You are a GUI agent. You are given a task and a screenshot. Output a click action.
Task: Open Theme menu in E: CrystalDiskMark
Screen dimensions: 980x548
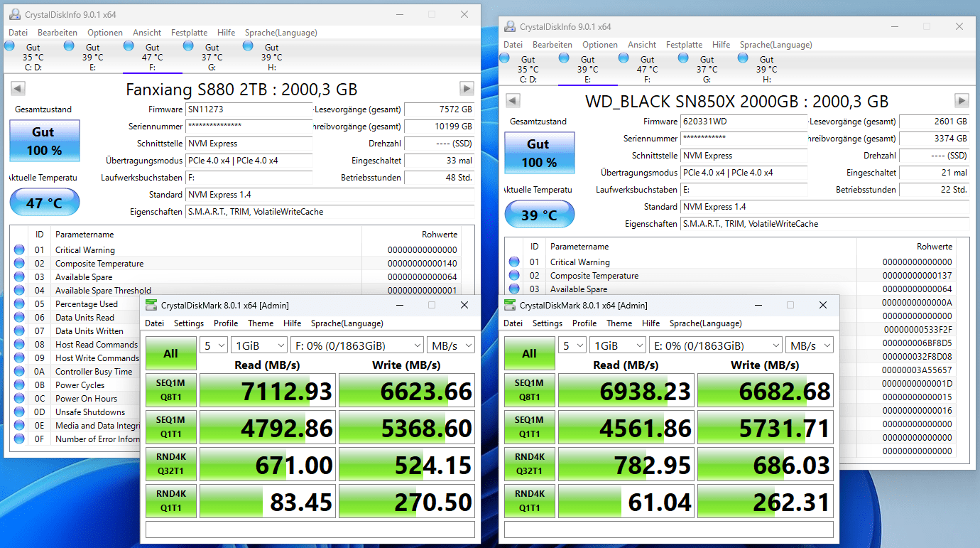point(619,323)
